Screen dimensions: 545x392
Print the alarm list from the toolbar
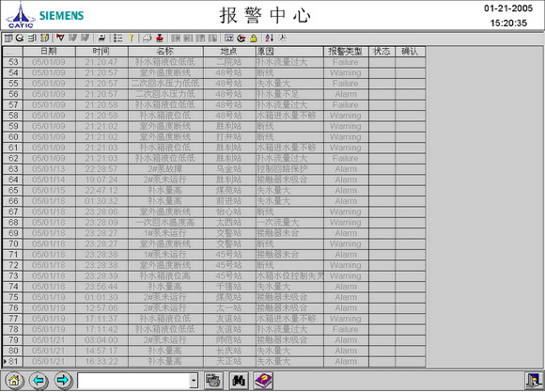coord(148,38)
